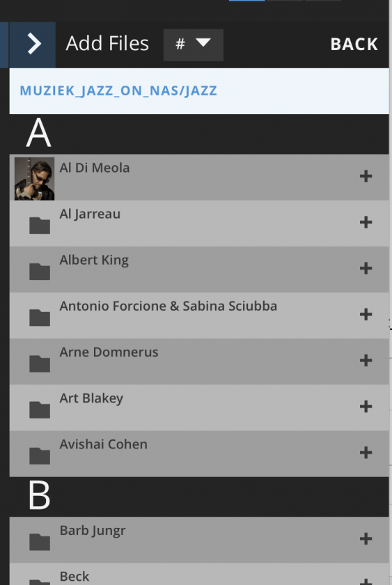Select the Avishai Cohen entry name
Screen dimensions: 392x585
103,444
